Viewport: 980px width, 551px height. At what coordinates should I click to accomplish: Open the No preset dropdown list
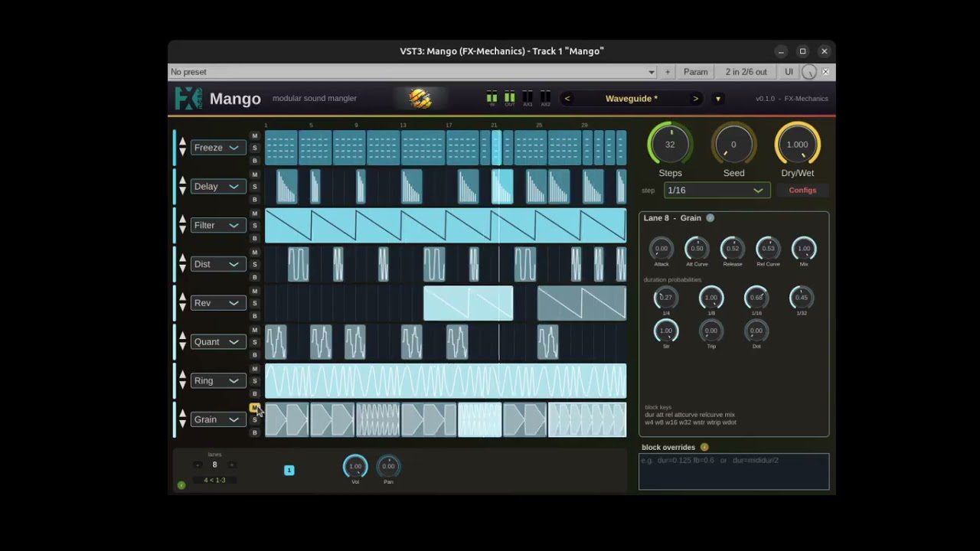click(x=413, y=72)
